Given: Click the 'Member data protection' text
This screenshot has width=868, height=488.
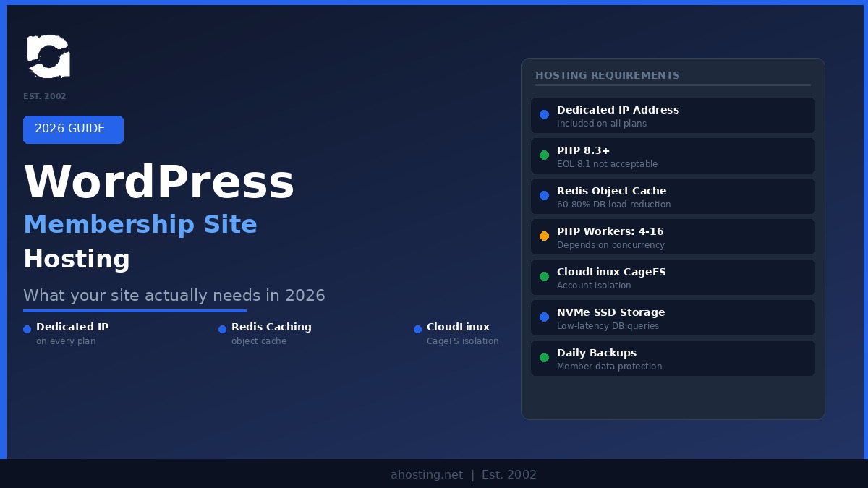Looking at the screenshot, I should coord(609,367).
